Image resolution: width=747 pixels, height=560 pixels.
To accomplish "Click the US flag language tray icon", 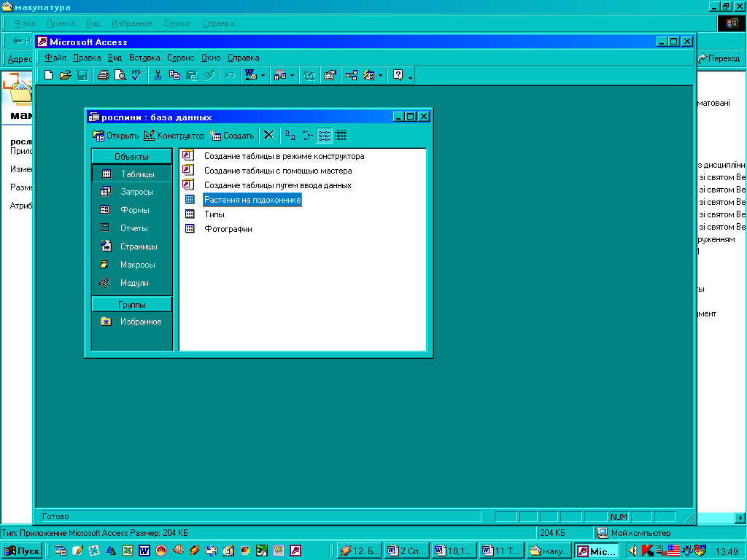I will pyautogui.click(x=673, y=551).
